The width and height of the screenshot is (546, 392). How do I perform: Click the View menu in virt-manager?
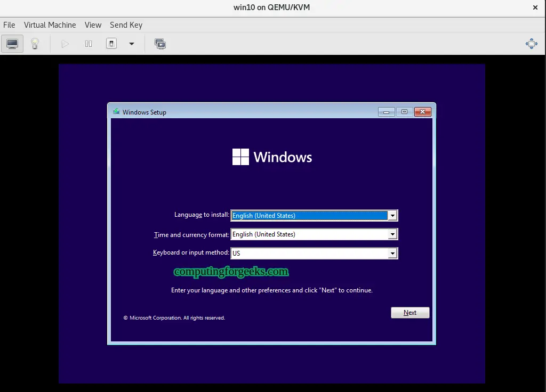93,24
